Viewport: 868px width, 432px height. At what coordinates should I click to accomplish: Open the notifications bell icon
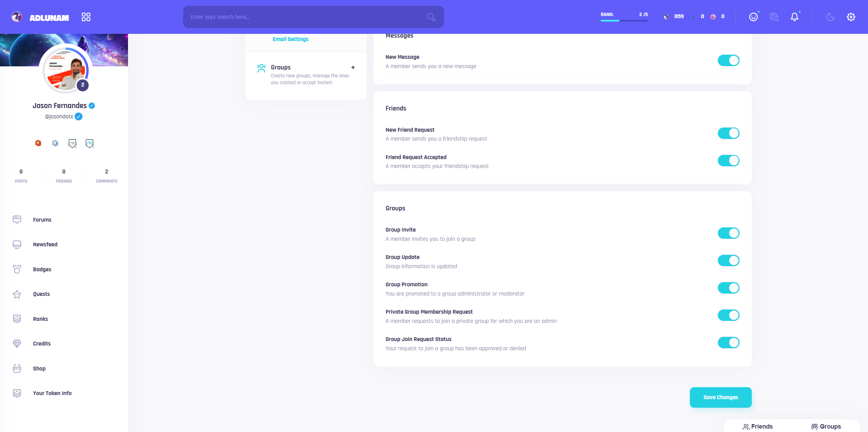click(794, 17)
